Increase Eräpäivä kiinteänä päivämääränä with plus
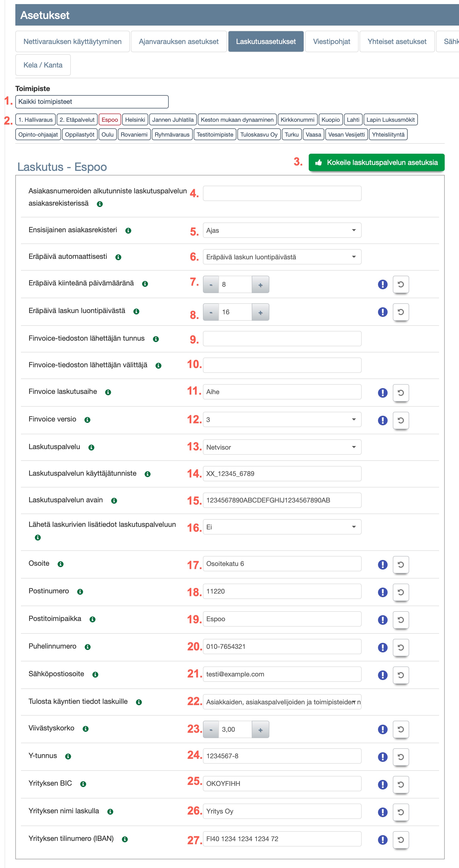The height and width of the screenshot is (868, 459). (260, 285)
